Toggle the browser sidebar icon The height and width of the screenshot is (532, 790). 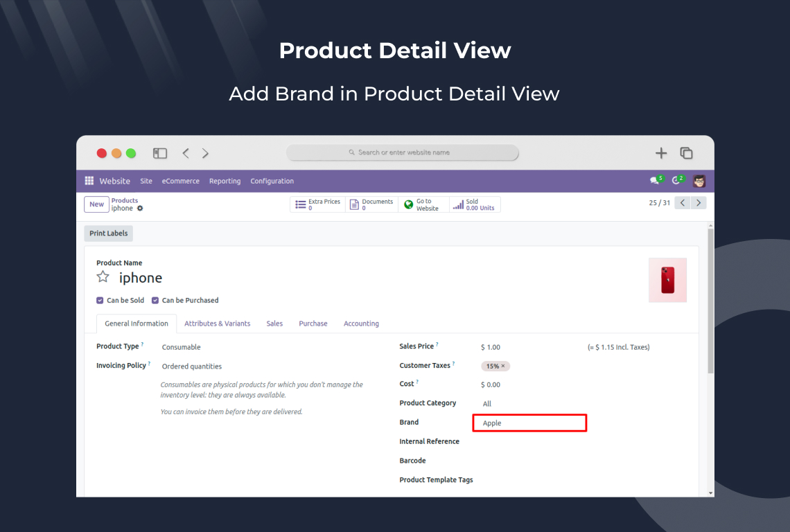click(x=159, y=153)
